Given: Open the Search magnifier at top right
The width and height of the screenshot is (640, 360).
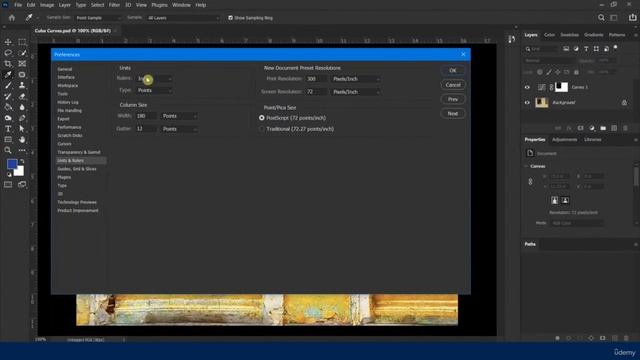Looking at the screenshot, I should [601, 18].
